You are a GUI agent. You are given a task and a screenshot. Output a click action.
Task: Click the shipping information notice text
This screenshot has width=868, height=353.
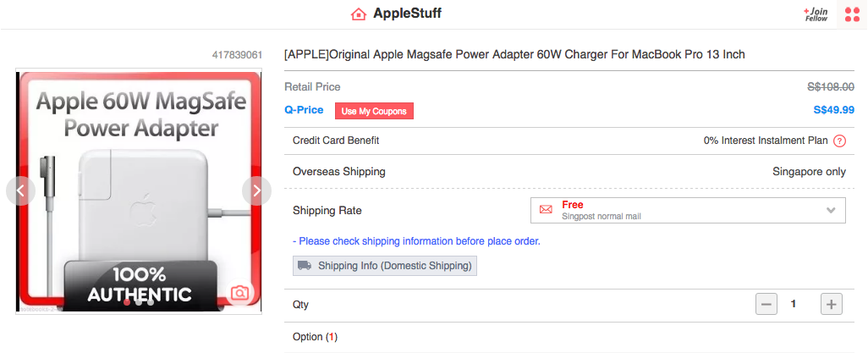(x=416, y=241)
